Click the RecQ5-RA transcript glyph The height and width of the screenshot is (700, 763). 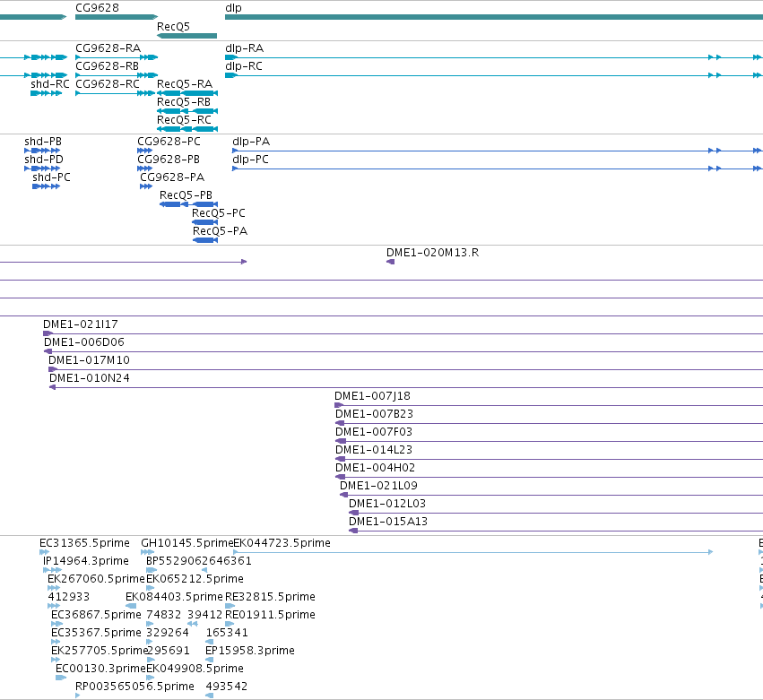click(187, 93)
